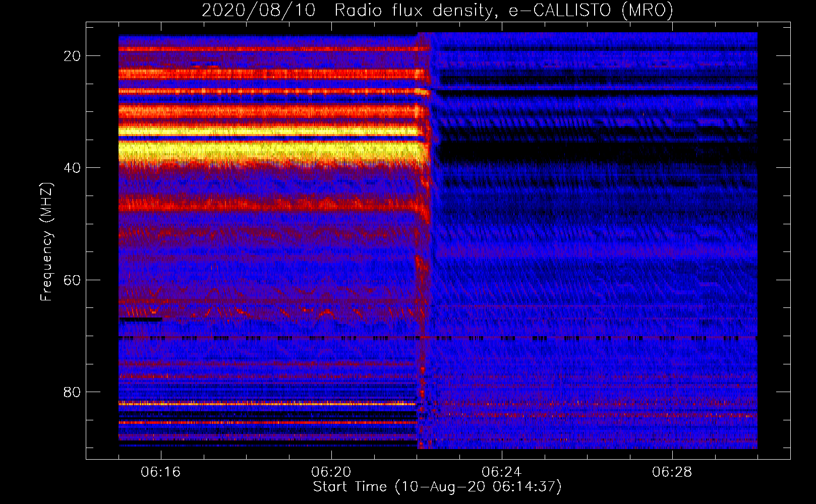Click the 60 MHz frequency tick label
Screen dimensions: 816x504
(x=72, y=280)
